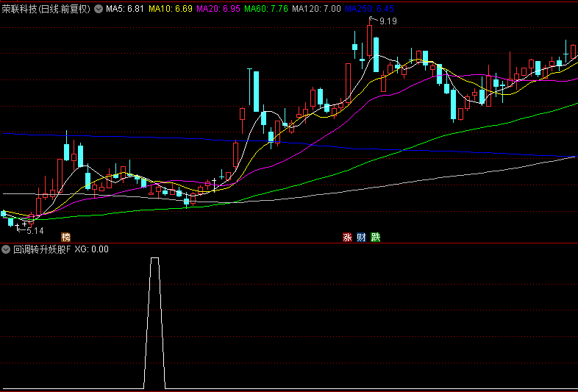The image size is (578, 392).
Task: Click the signal spike peak in indicator panel
Action: [154, 259]
